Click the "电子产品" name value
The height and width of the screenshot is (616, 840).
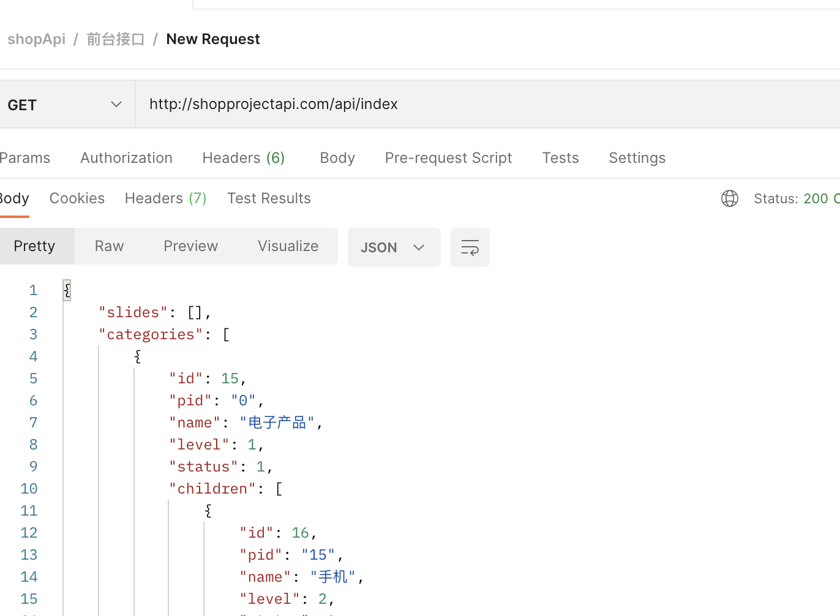click(277, 423)
